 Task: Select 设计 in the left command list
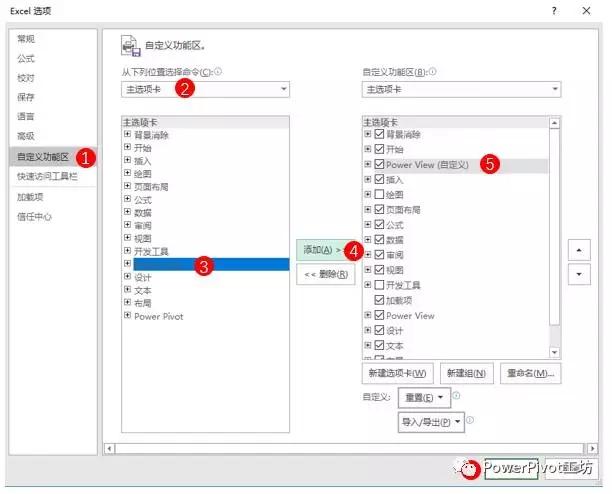[143, 277]
